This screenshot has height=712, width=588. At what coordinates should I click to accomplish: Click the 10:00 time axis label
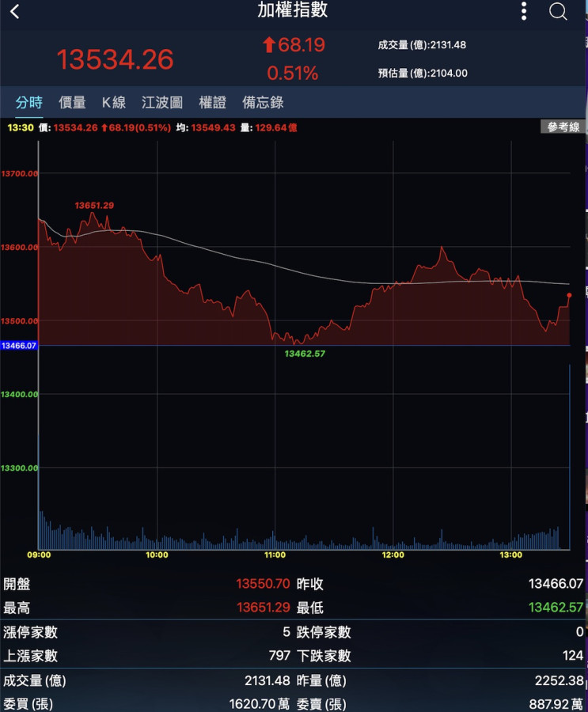(157, 555)
